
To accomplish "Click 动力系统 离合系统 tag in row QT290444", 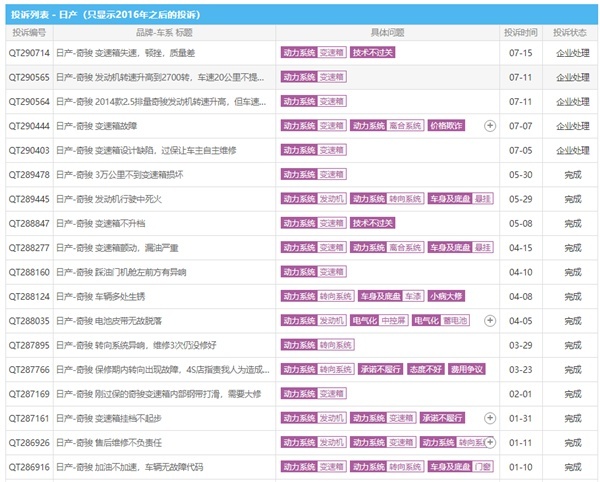I will pyautogui.click(x=387, y=125).
